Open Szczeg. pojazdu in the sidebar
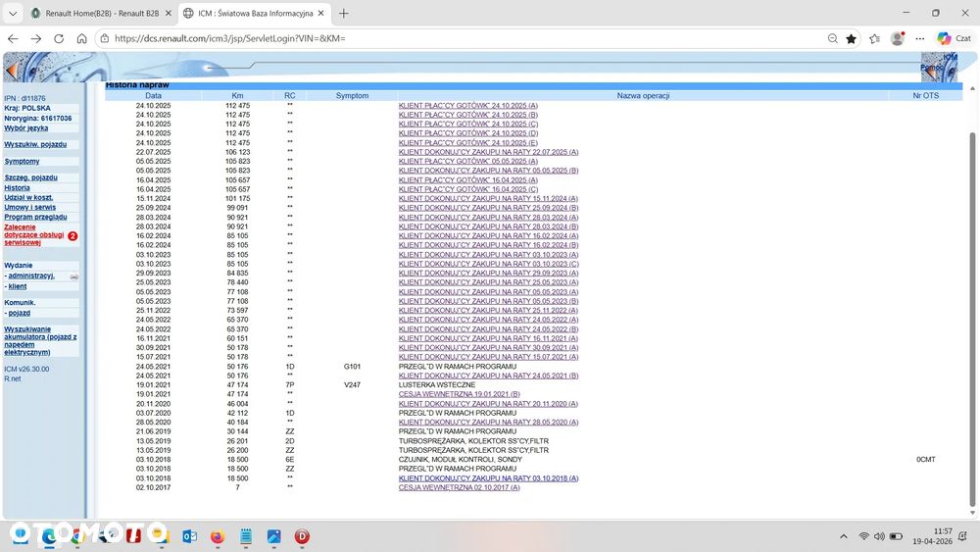Screen dimensions: 980x552 pos(30,177)
